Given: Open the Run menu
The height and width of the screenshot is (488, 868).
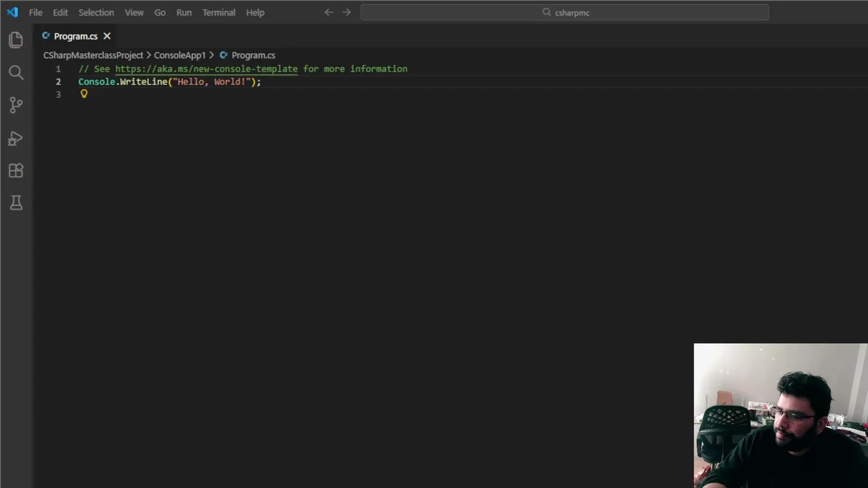Looking at the screenshot, I should tap(184, 12).
